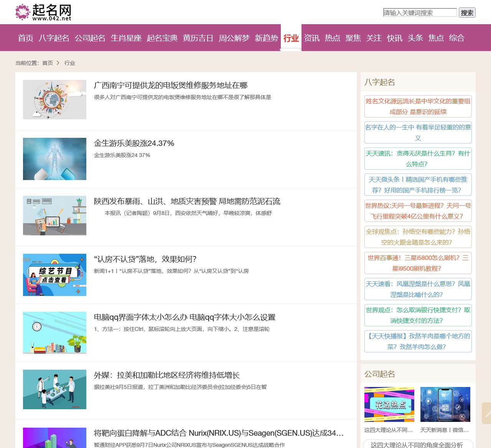Open 孜然羊肉 sidebar link
The width and height of the screenshot is (491, 448).
418,341
